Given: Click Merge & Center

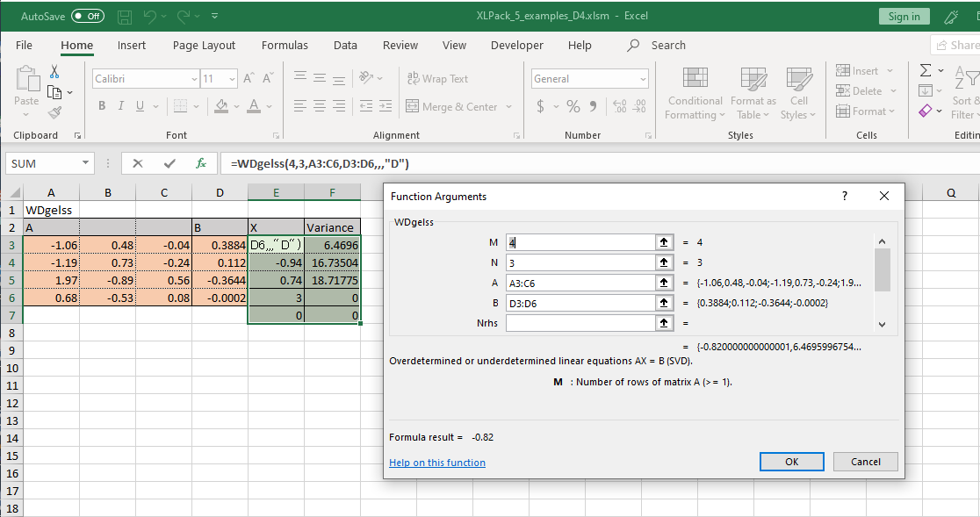Looking at the screenshot, I should point(452,107).
